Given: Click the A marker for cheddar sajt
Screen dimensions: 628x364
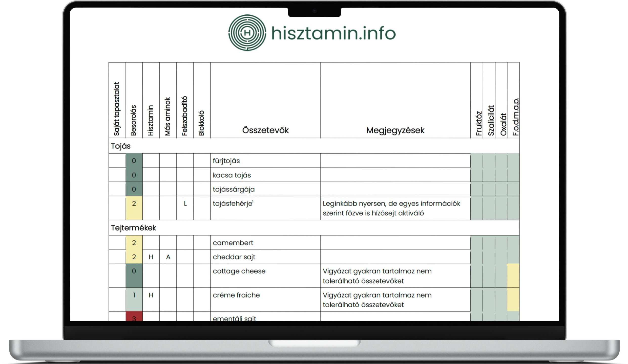Looking at the screenshot, I should point(168,257).
